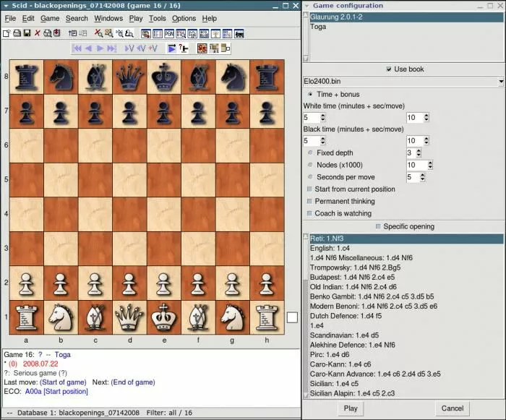Click the white side-to-move square indicator
Viewport: 506px width, 420px height.
292,317
